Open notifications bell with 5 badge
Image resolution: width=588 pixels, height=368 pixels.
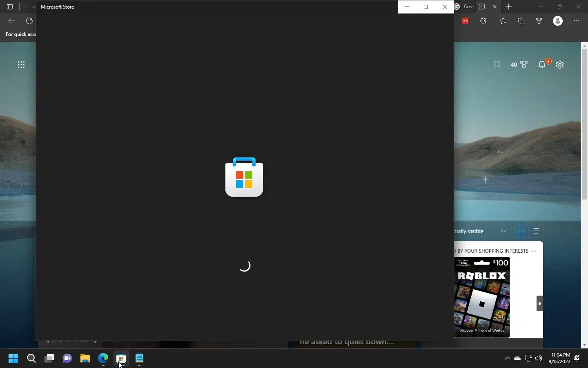542,64
